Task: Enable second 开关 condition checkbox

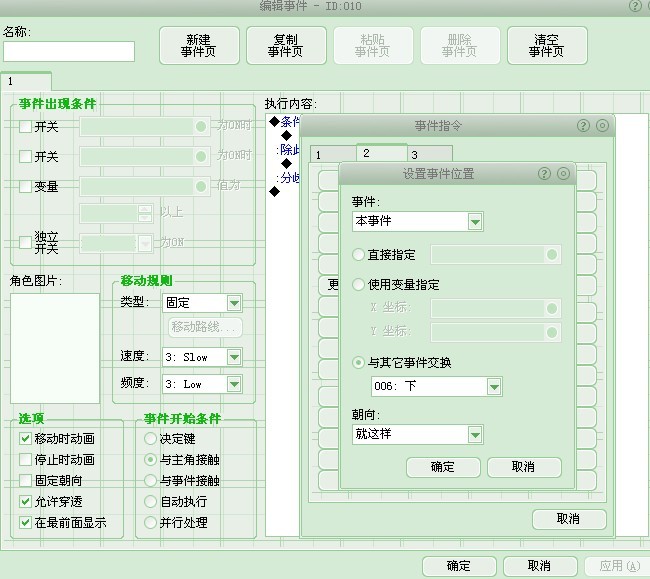Action: (x=26, y=156)
